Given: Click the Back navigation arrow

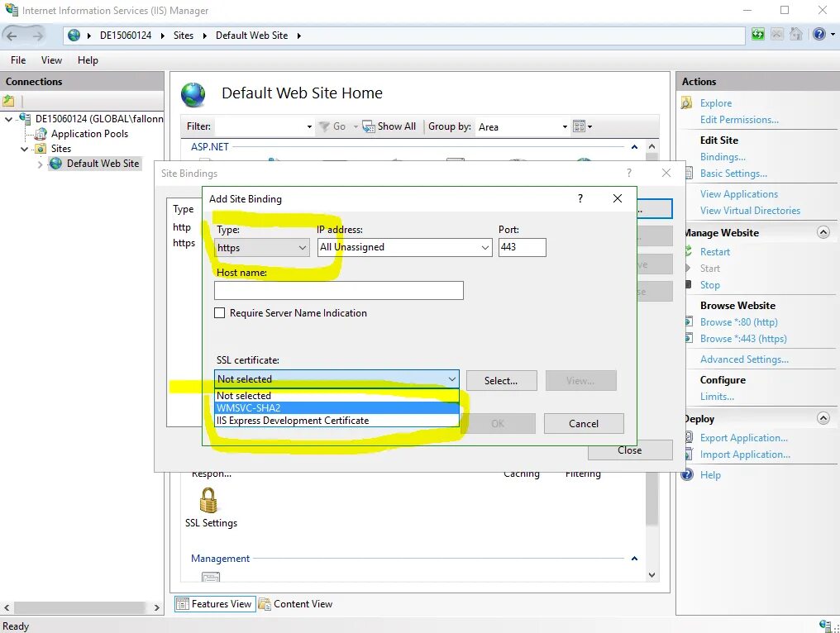Looking at the screenshot, I should pos(12,36).
